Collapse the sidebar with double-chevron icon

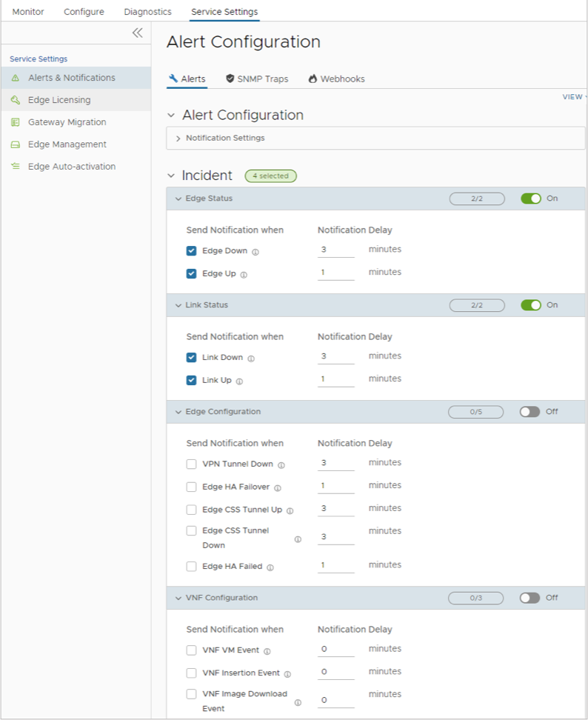coord(137,33)
